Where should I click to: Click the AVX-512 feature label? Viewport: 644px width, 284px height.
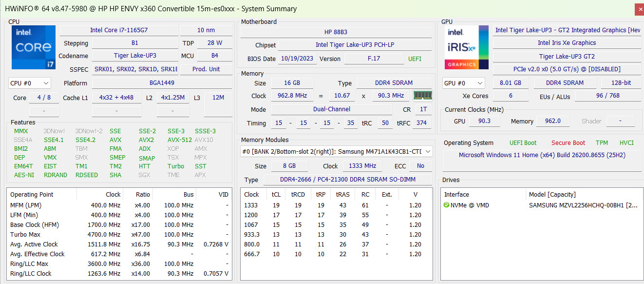point(180,140)
